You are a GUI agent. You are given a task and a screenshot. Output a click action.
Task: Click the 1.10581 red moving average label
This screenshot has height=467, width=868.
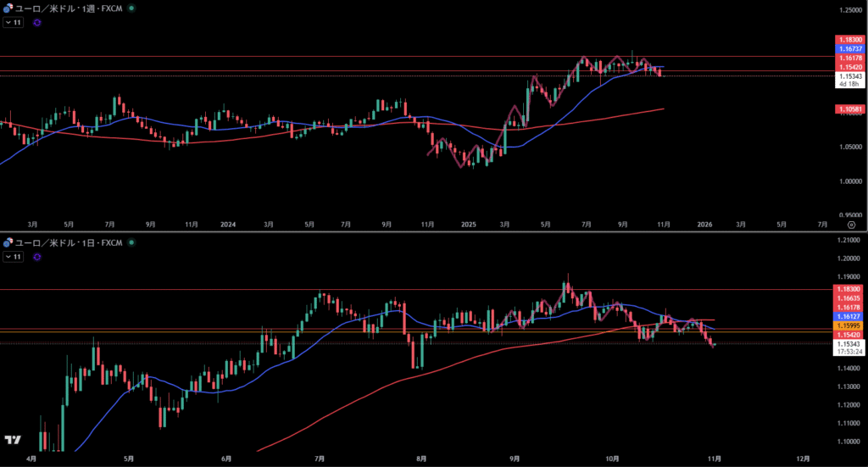pos(849,108)
